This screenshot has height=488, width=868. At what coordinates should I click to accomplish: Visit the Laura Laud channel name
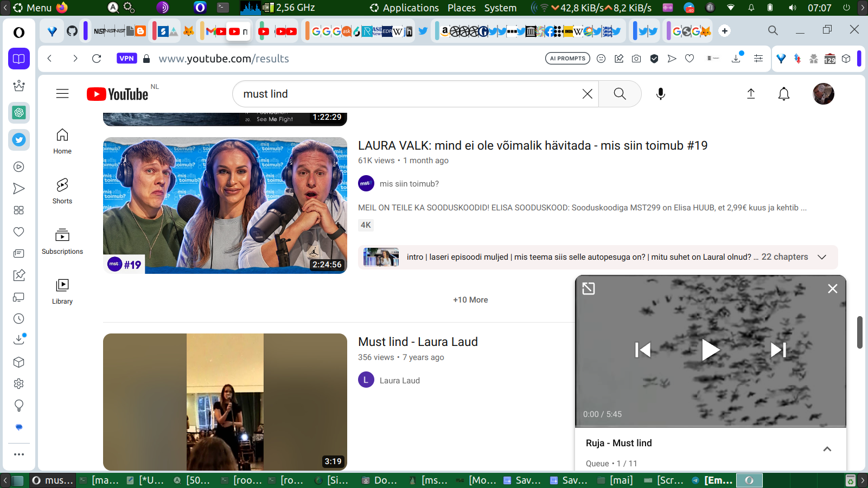pyautogui.click(x=400, y=381)
